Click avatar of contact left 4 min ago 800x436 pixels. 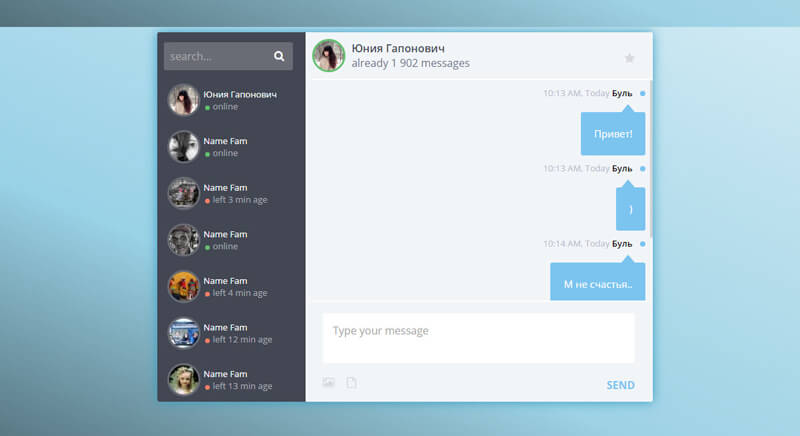184,287
